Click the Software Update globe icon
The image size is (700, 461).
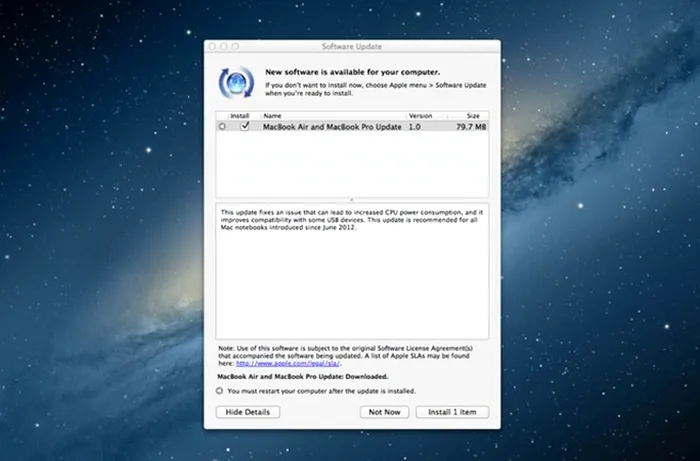(236, 83)
